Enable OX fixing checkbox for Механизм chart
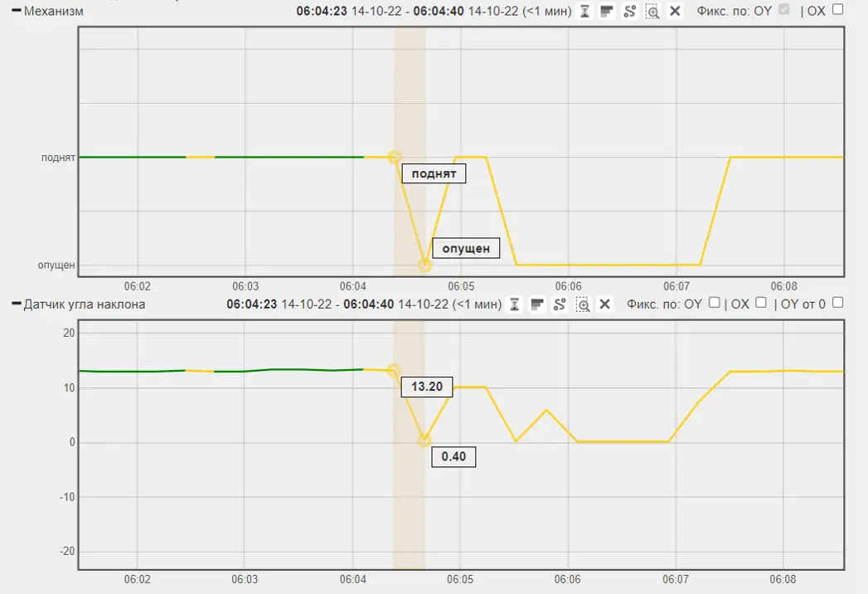Viewport: 868px width, 594px height. [x=837, y=10]
